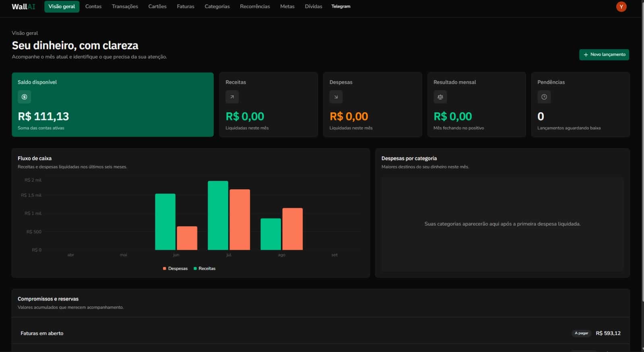Click the green Receitas bar for jul
This screenshot has width=644, height=352.
tap(218, 215)
